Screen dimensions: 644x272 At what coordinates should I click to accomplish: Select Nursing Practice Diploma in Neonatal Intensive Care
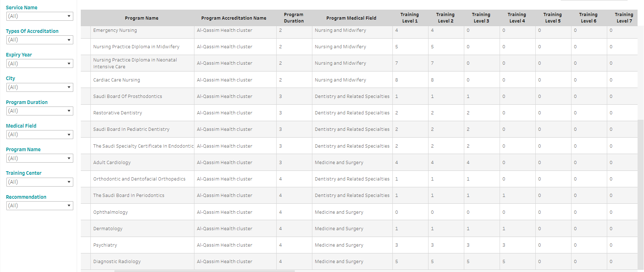(x=135, y=63)
